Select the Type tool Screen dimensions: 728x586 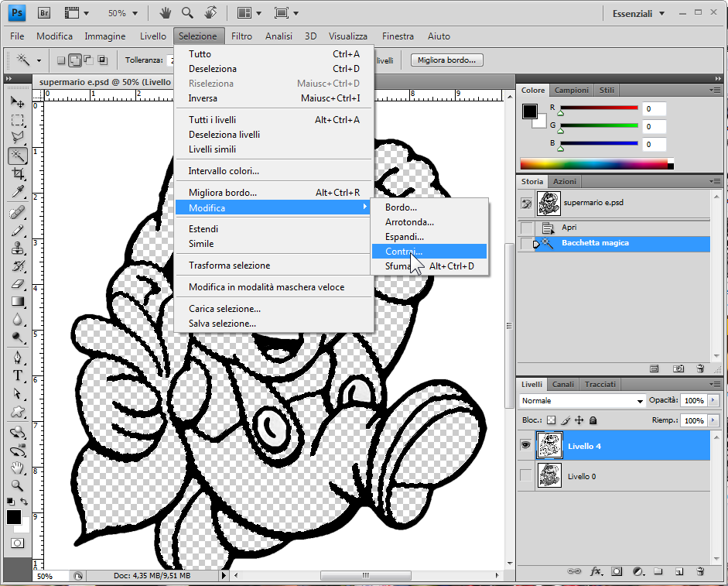(x=17, y=375)
